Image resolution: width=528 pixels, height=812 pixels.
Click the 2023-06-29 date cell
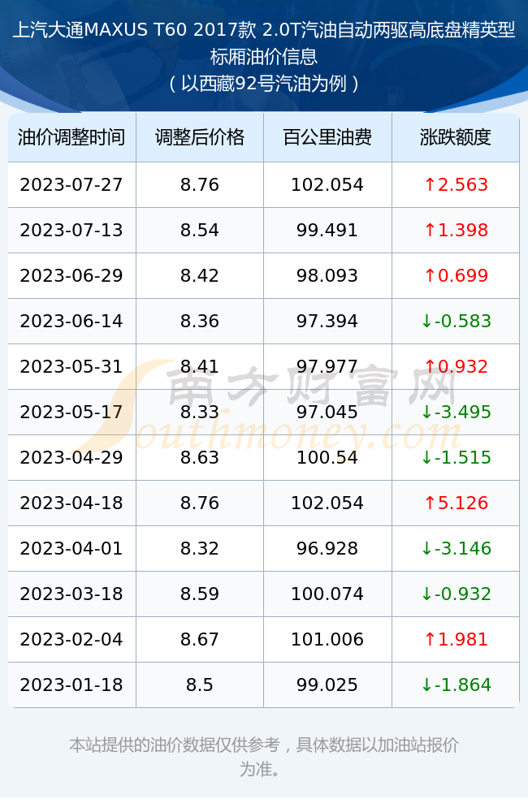[71, 275]
